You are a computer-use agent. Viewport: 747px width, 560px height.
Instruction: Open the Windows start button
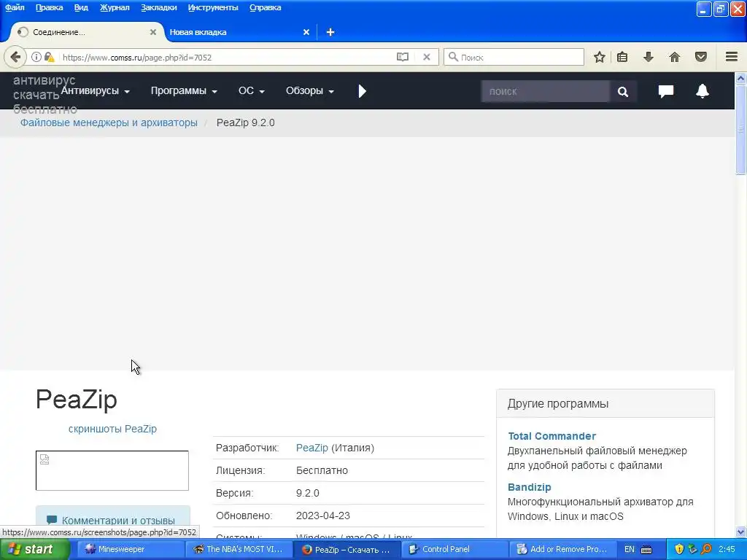click(34, 549)
